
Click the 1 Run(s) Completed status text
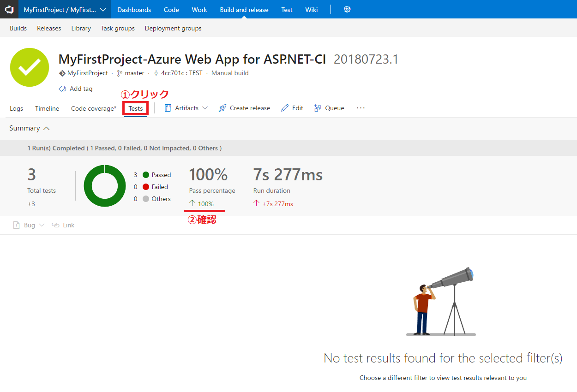125,148
